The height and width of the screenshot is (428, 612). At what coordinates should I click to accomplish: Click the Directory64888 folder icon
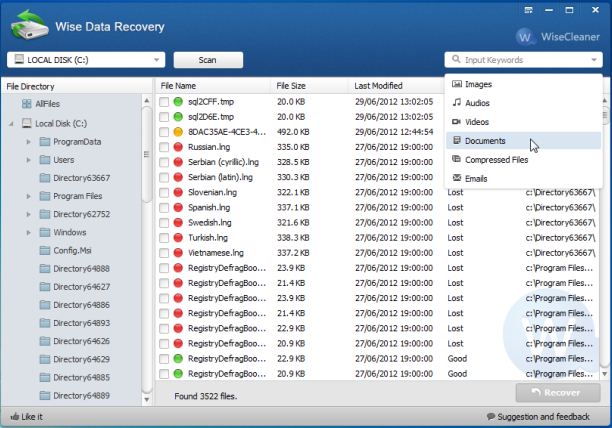(x=45, y=268)
